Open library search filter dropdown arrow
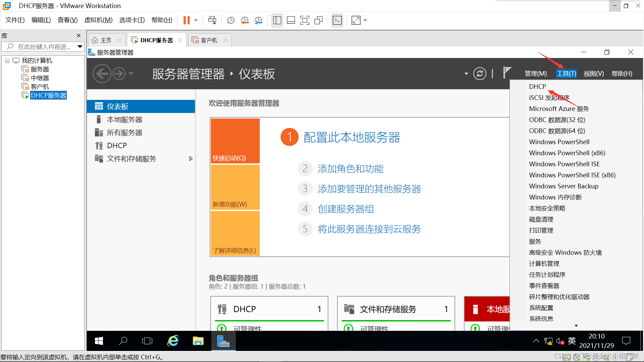 80,47
